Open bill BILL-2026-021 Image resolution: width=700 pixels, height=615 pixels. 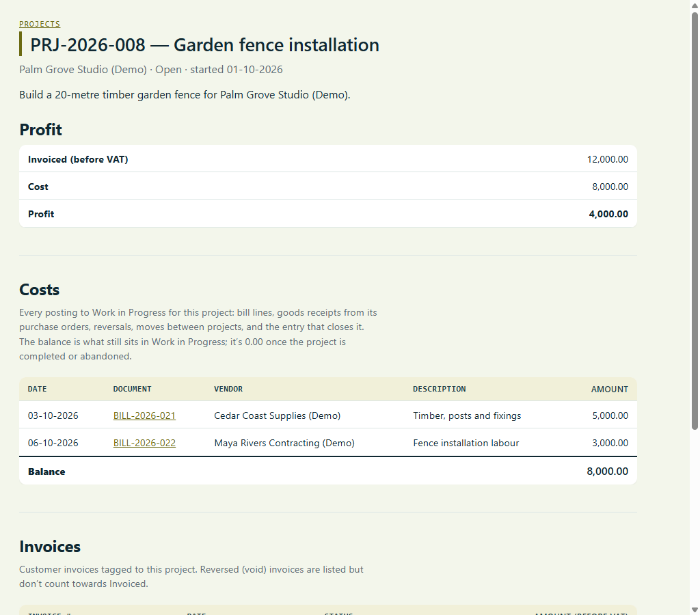click(x=144, y=415)
